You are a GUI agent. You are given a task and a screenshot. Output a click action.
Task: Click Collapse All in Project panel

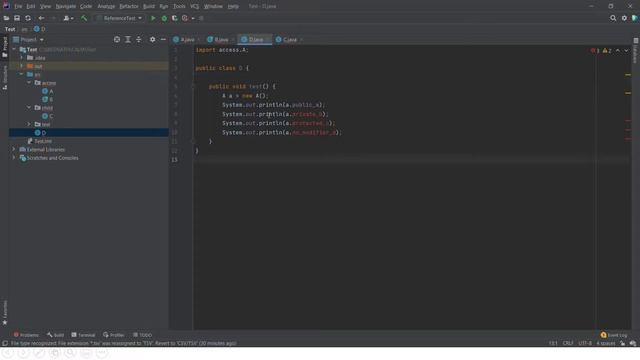(x=139, y=39)
